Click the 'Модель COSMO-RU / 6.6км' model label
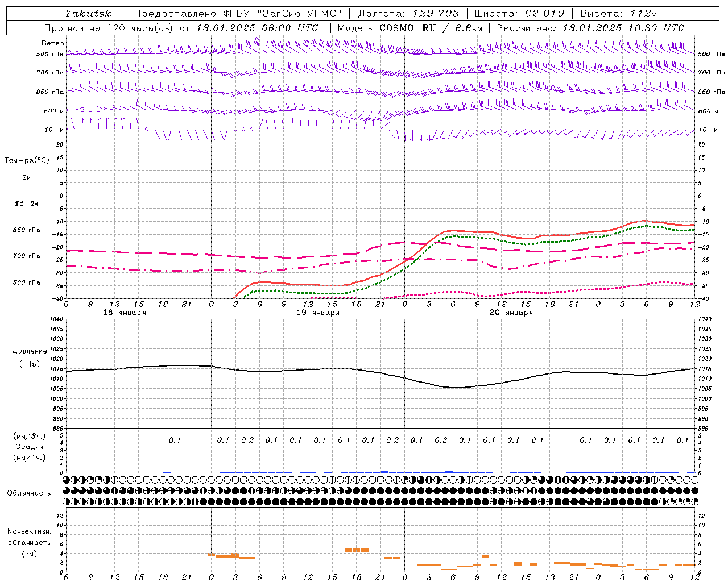 tap(410, 28)
